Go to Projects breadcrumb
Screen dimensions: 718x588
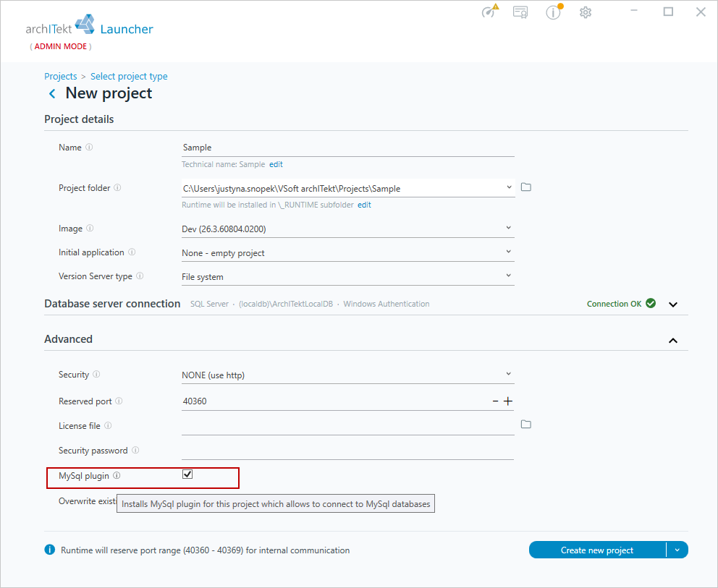pyautogui.click(x=61, y=77)
